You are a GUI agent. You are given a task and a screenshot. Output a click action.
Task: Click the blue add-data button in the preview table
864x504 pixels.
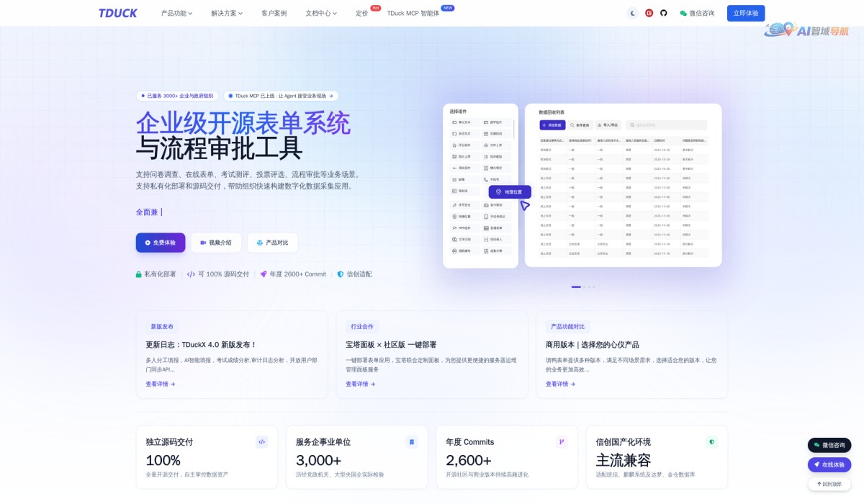[x=552, y=125]
